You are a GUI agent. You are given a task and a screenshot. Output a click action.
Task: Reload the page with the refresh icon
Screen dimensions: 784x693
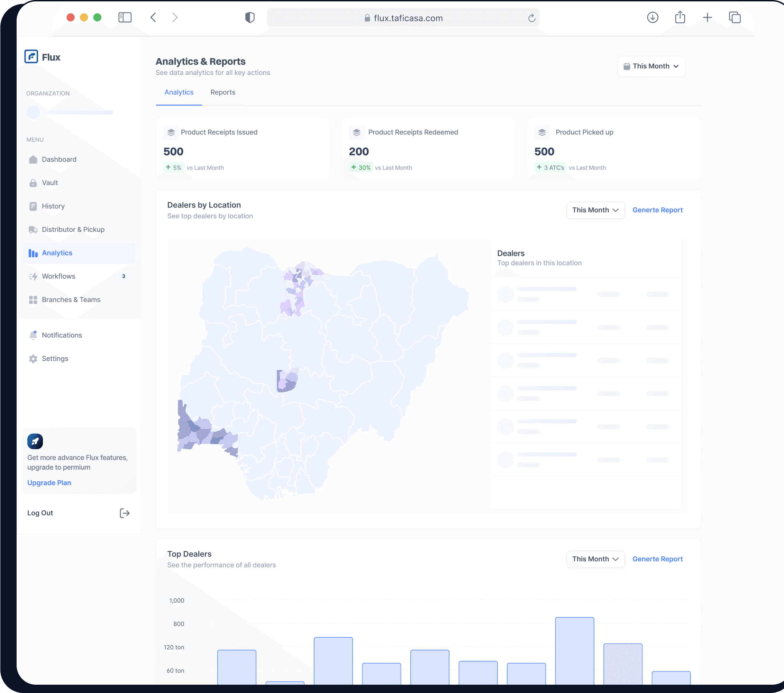(x=532, y=18)
